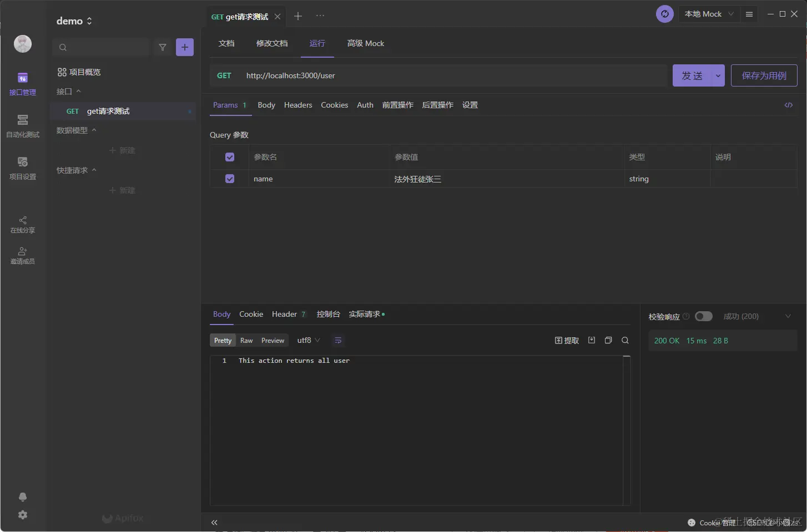Copy the response body

608,340
